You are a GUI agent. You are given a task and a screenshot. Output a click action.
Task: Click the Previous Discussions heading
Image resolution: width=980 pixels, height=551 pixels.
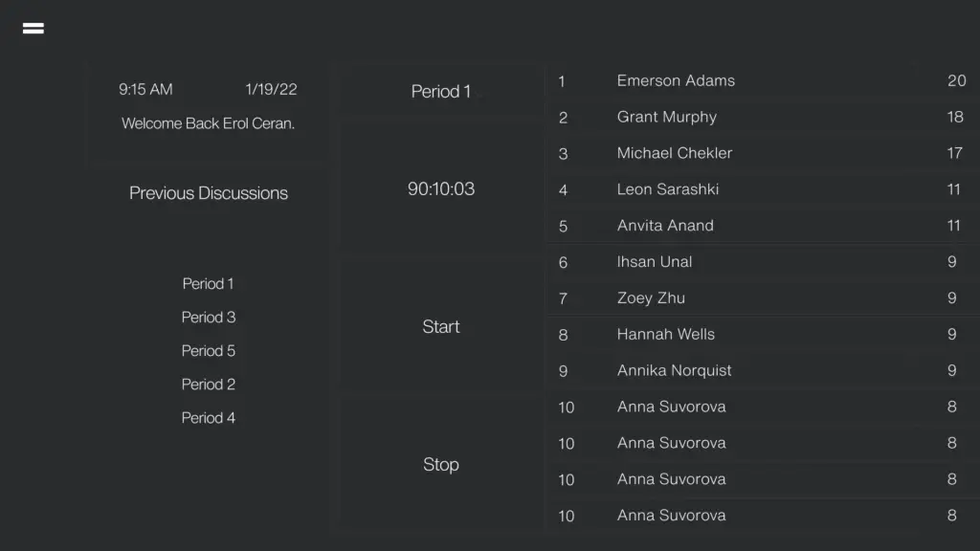208,193
